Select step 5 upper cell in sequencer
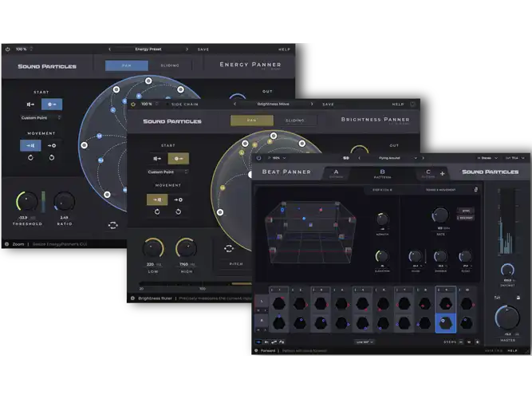Screen dimensions: 532x399 (x=362, y=303)
